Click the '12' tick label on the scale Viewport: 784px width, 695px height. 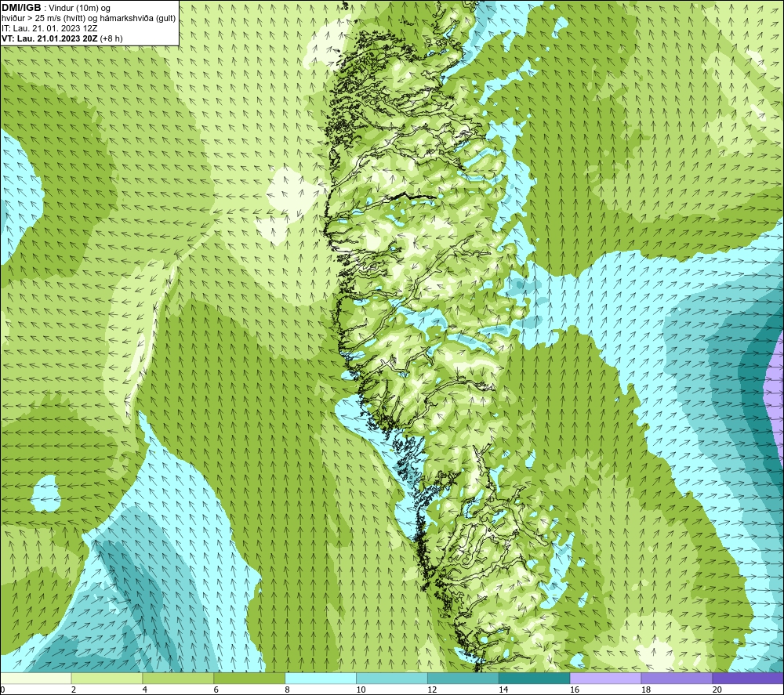tap(432, 690)
